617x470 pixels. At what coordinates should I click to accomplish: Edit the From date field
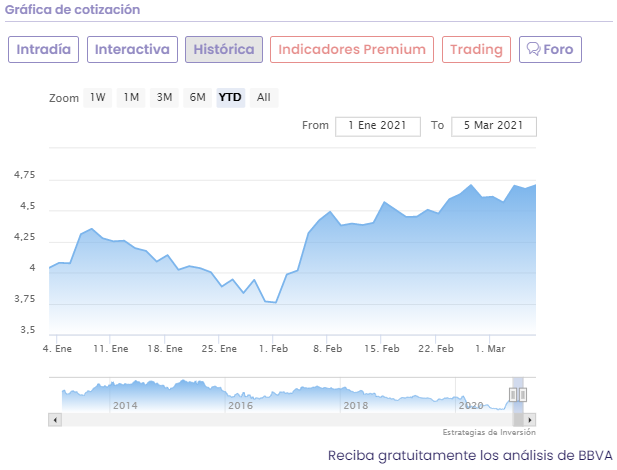coord(377,126)
